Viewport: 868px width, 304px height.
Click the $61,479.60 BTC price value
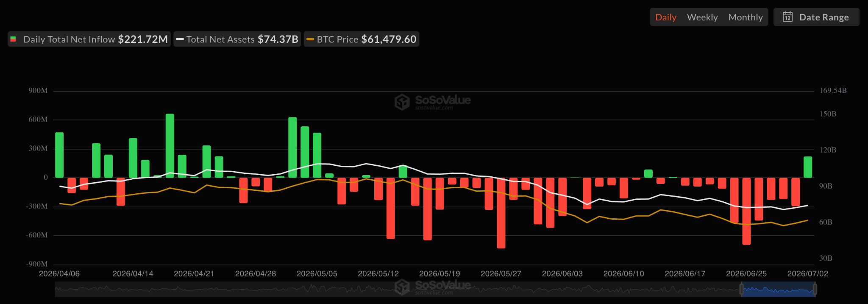coord(389,39)
